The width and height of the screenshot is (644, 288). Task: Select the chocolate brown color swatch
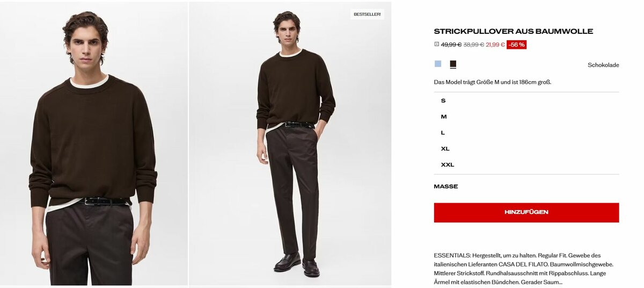[453, 64]
